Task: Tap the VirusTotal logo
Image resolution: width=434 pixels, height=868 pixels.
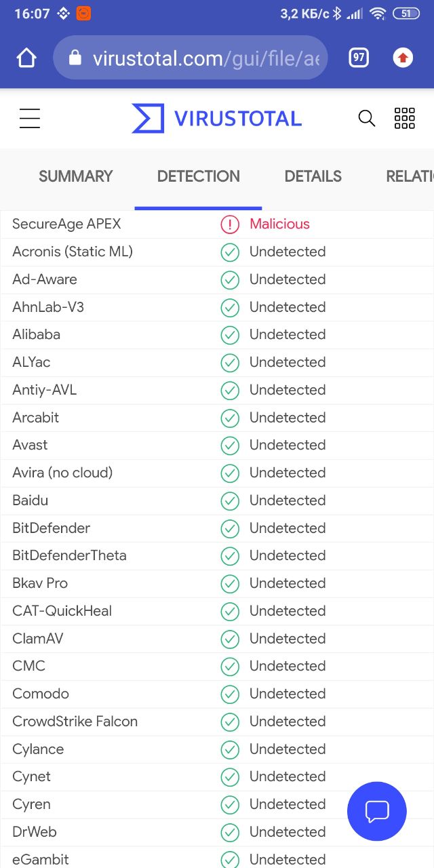Action: pos(216,119)
